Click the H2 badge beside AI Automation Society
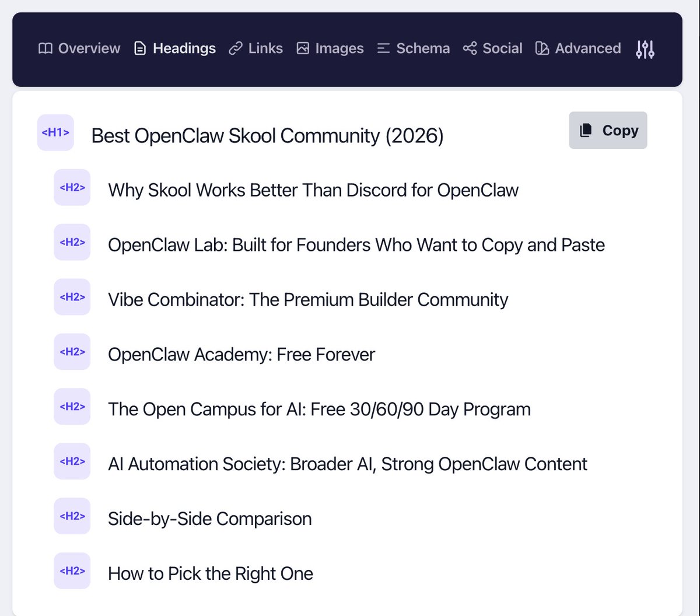 coord(72,461)
